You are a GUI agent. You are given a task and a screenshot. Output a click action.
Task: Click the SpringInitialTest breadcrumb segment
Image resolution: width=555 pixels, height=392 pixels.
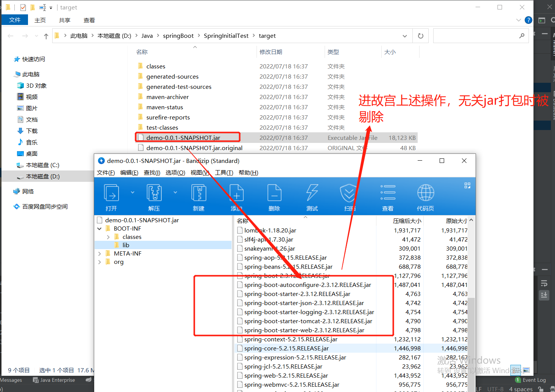[226, 36]
